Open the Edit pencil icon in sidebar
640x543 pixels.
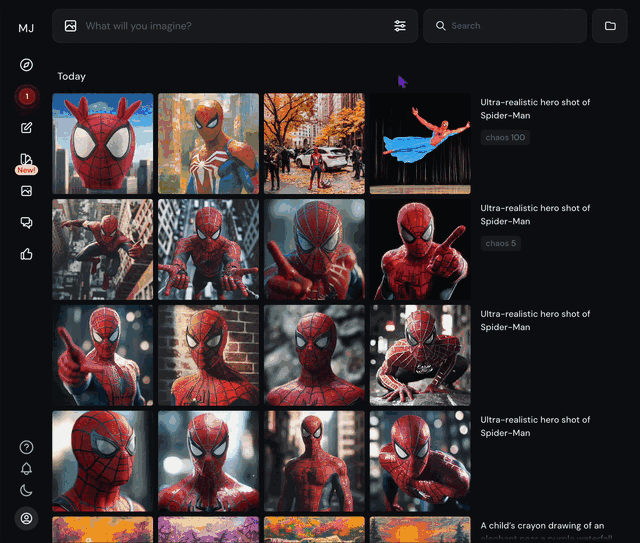(x=27, y=128)
